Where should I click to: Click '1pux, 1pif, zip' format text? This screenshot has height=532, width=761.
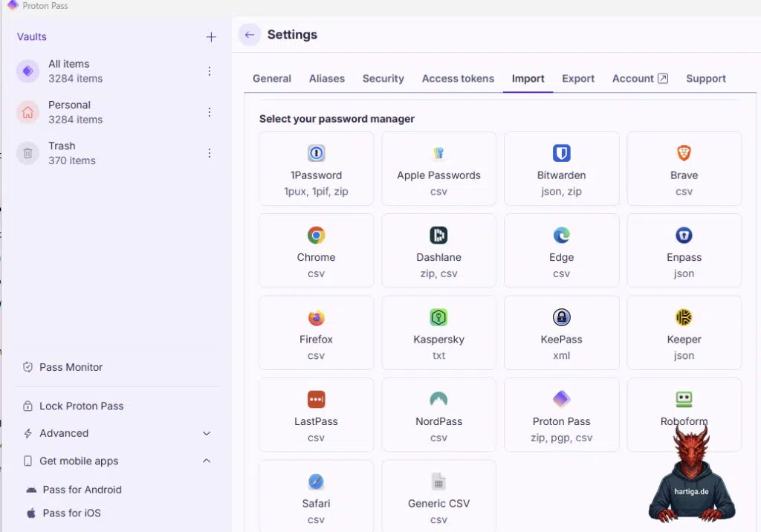coord(316,191)
